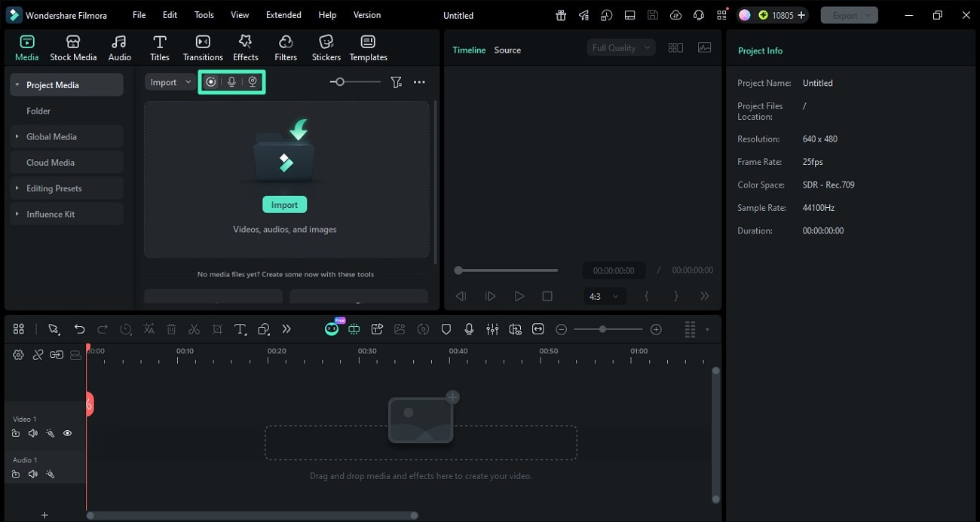Screen dimensions: 980x522
Task: Open the AI copilot icon with Free badge
Action: click(x=332, y=328)
